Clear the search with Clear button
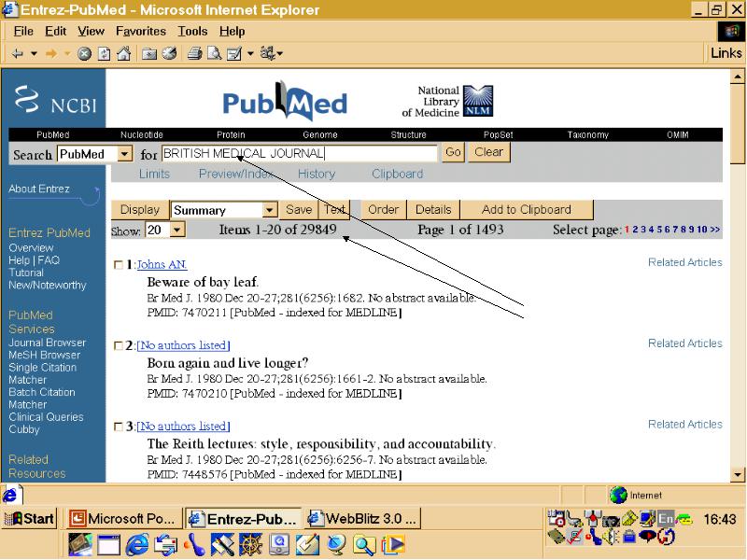The image size is (747, 560). [x=489, y=152]
